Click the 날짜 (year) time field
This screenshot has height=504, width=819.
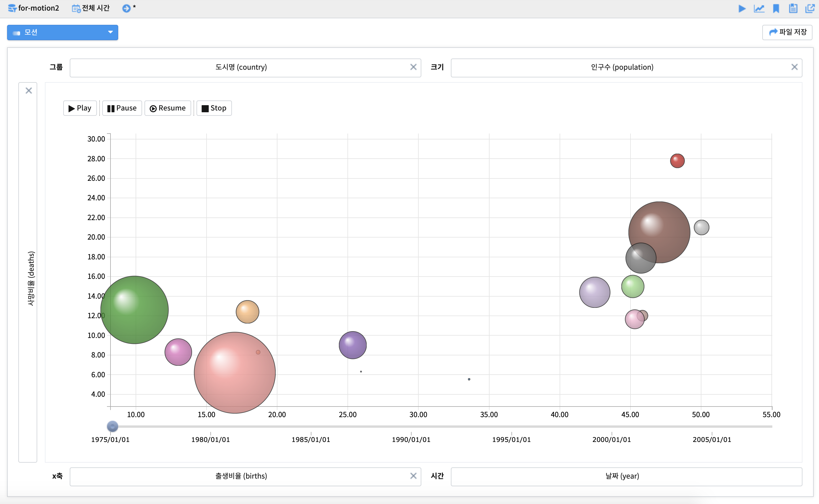click(x=626, y=476)
